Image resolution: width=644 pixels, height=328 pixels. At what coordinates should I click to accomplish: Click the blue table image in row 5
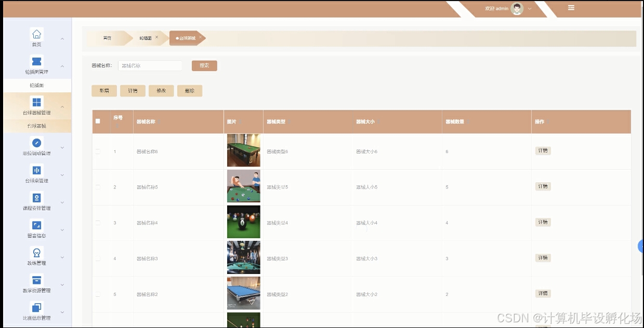[244, 293]
